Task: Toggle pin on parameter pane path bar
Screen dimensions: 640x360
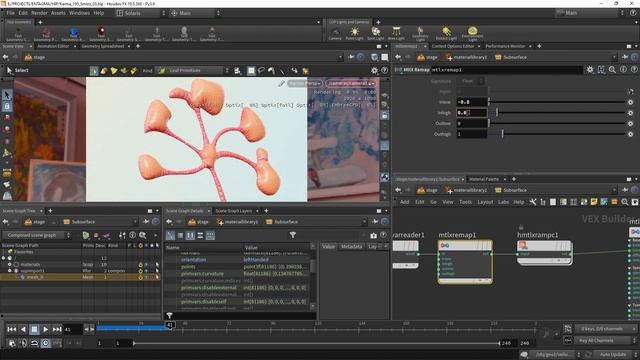Action: [x=625, y=57]
